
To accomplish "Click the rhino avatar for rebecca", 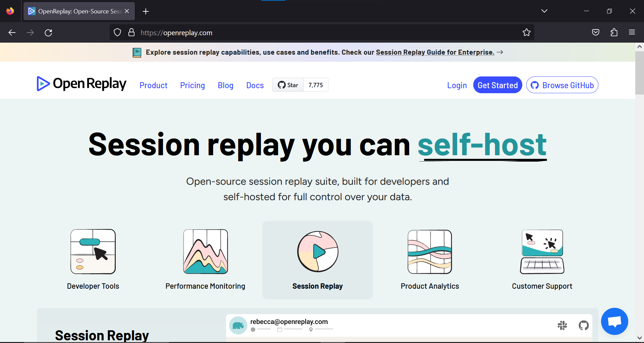I will [238, 325].
